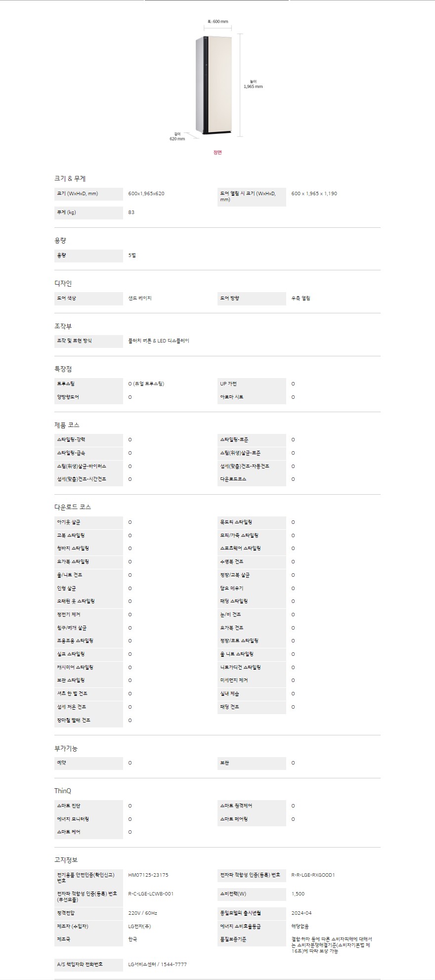Click the 우측 열림 door direction value
This screenshot has height=980, width=435.
tap(301, 298)
